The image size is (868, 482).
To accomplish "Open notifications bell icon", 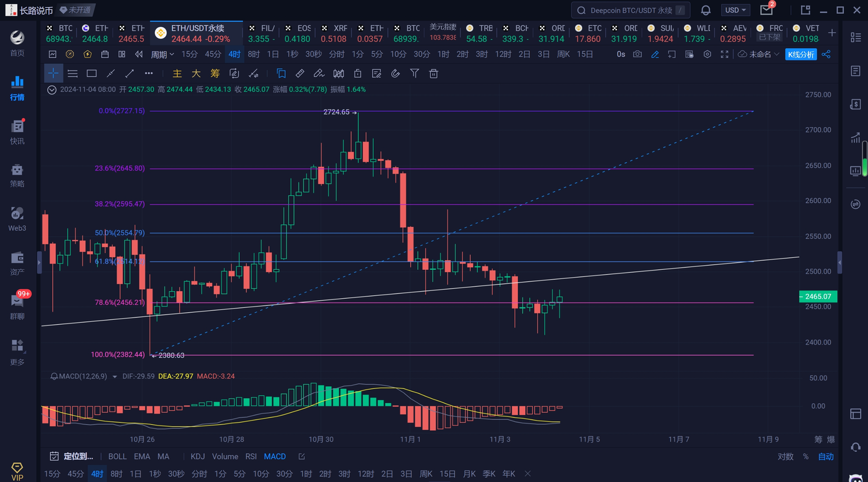I will (x=705, y=10).
